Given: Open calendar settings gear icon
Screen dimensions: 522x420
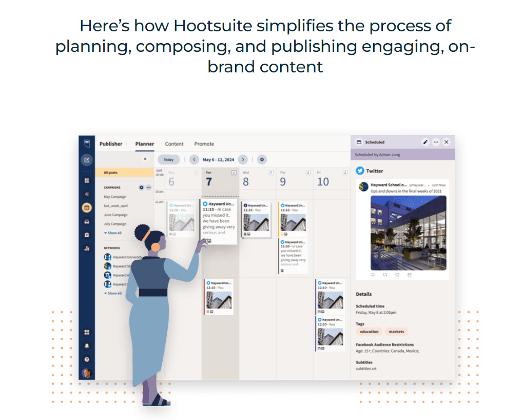Looking at the screenshot, I should 262,160.
